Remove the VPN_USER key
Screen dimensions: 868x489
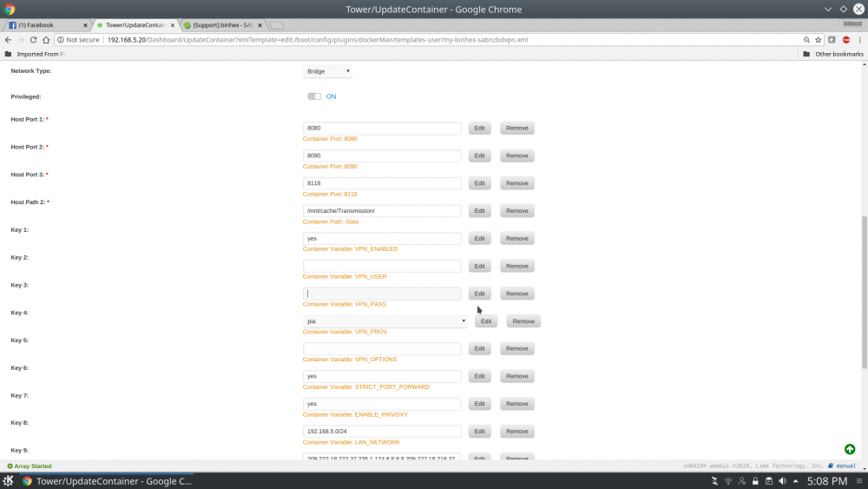pyautogui.click(x=517, y=267)
